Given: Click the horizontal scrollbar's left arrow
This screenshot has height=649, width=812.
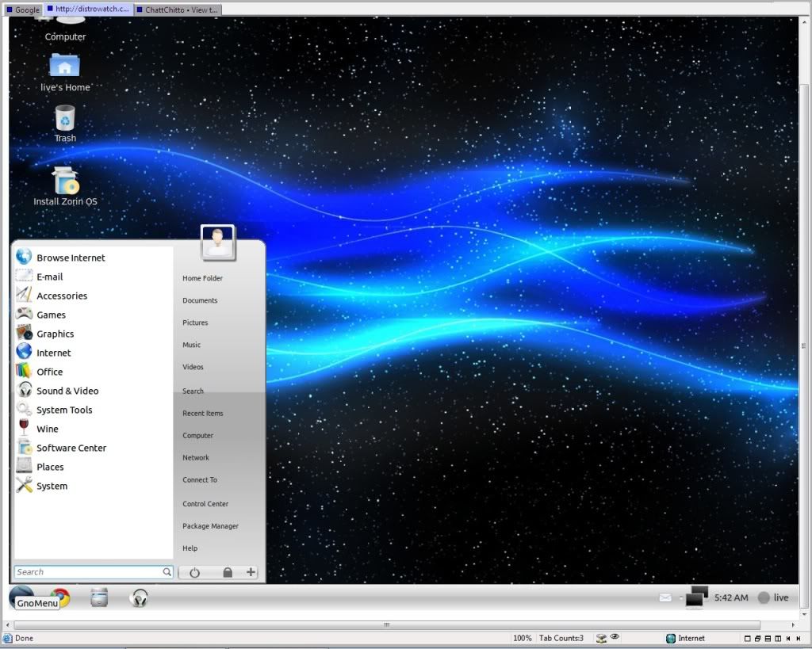Looking at the screenshot, I should 7,624.
